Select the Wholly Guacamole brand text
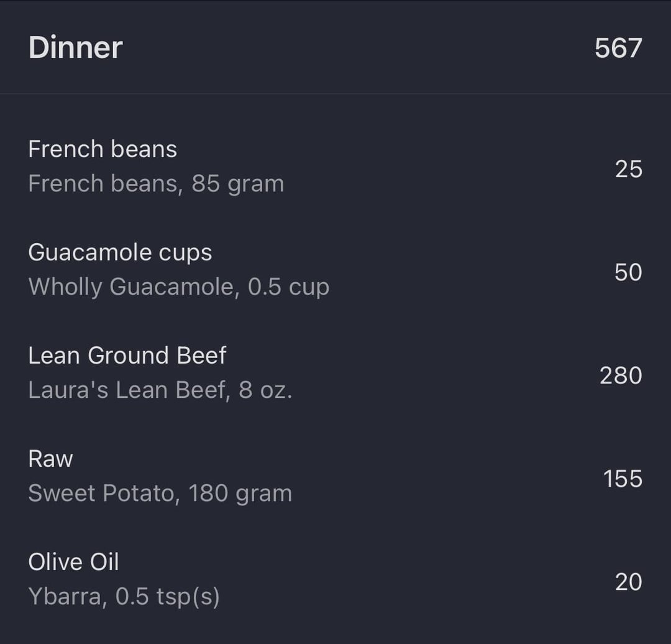The width and height of the screenshot is (671, 644). 131,287
